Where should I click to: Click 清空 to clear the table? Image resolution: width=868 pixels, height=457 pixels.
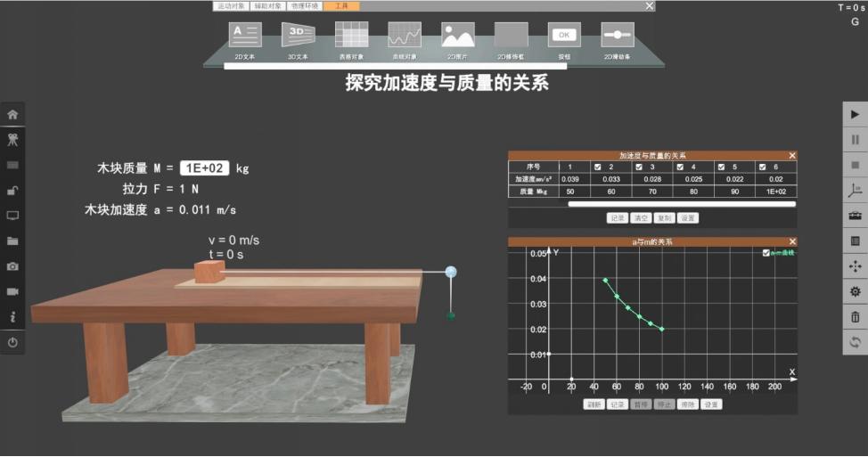641,218
